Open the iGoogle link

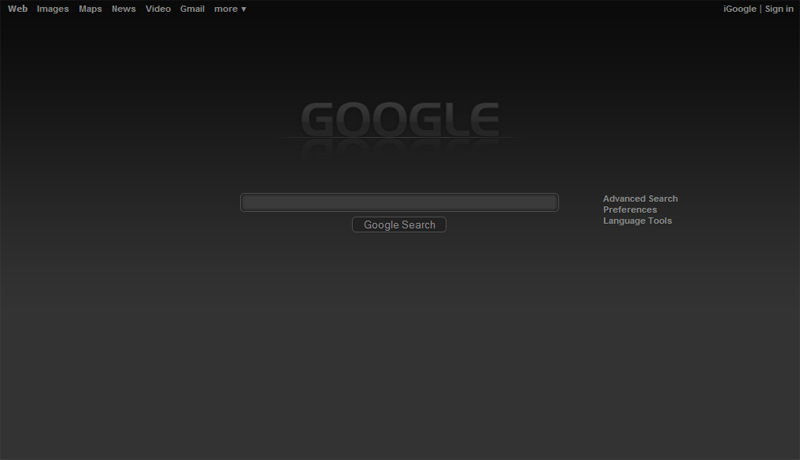[x=740, y=9]
